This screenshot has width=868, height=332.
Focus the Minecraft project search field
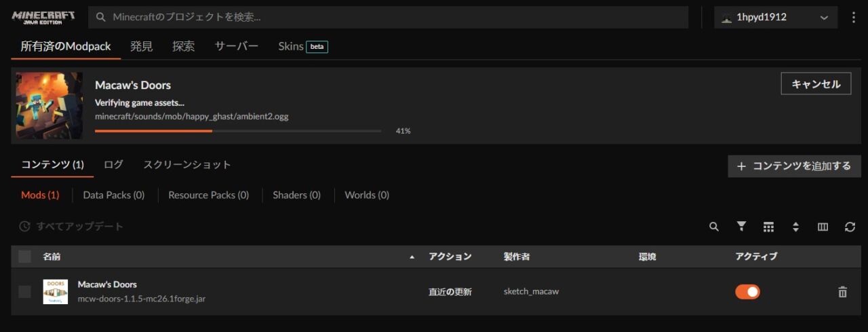coord(389,17)
